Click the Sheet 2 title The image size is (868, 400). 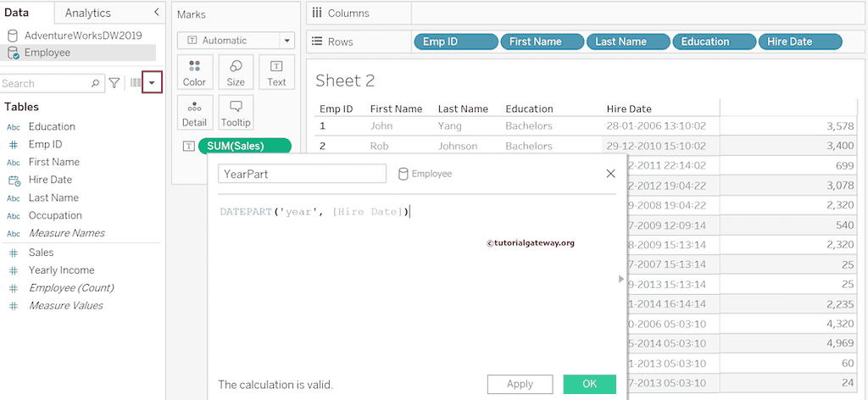345,81
